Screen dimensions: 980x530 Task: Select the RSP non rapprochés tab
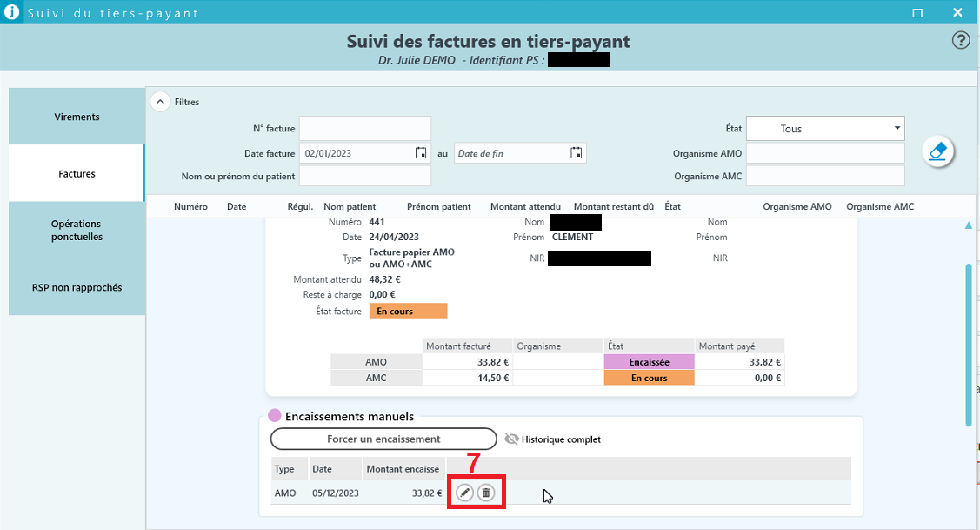(x=77, y=287)
